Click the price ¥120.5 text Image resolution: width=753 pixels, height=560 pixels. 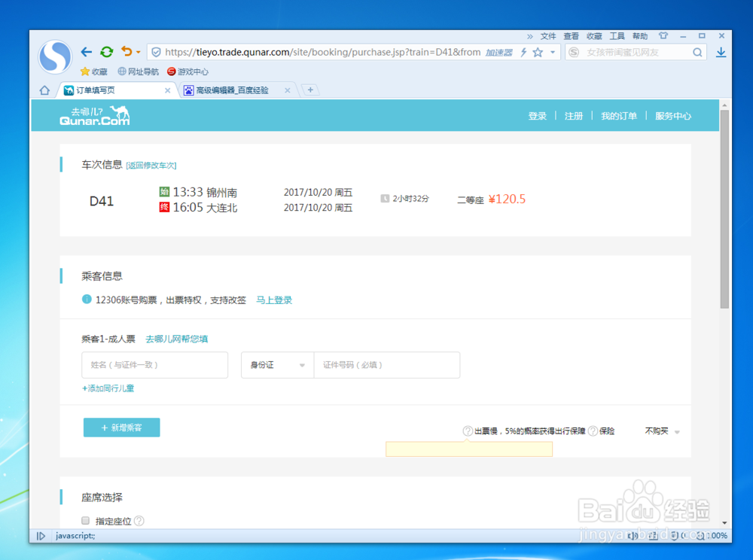507,199
